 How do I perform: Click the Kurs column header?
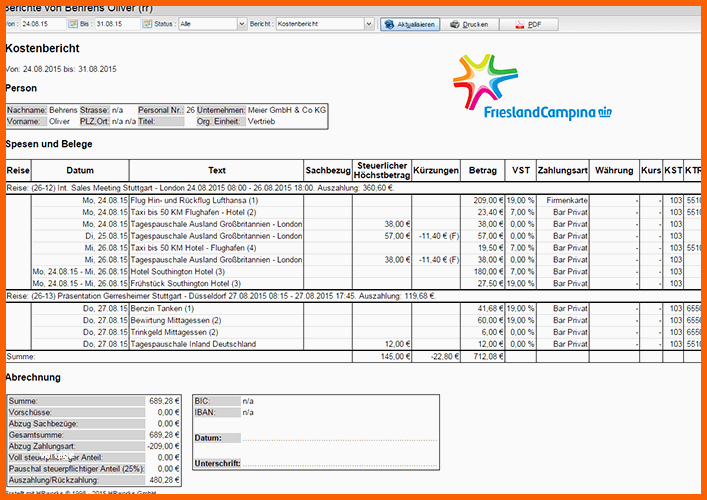pyautogui.click(x=651, y=170)
